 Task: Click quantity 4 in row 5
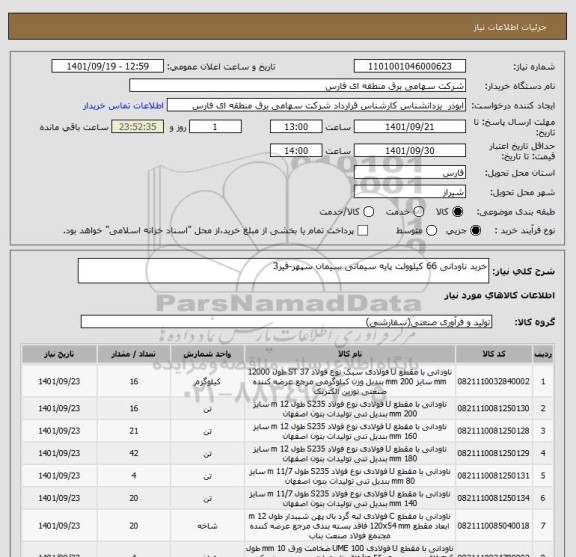coord(134,476)
